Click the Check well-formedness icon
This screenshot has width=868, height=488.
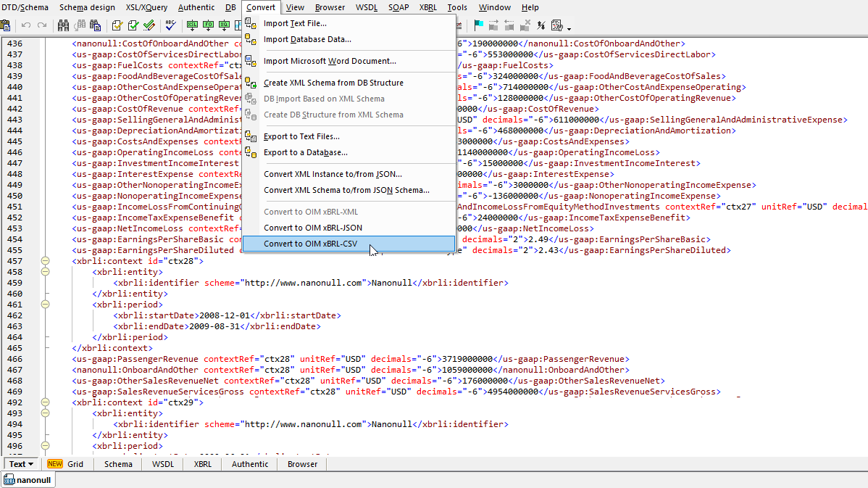coord(117,26)
